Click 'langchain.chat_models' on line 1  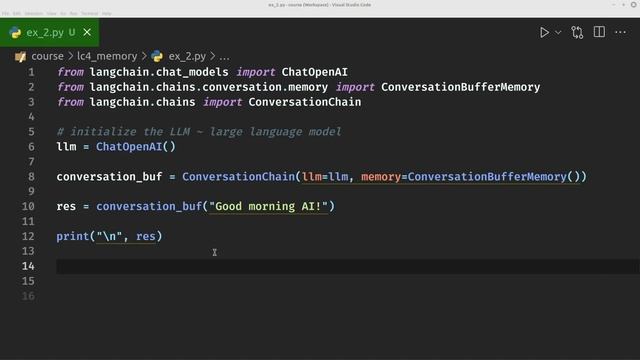point(159,72)
